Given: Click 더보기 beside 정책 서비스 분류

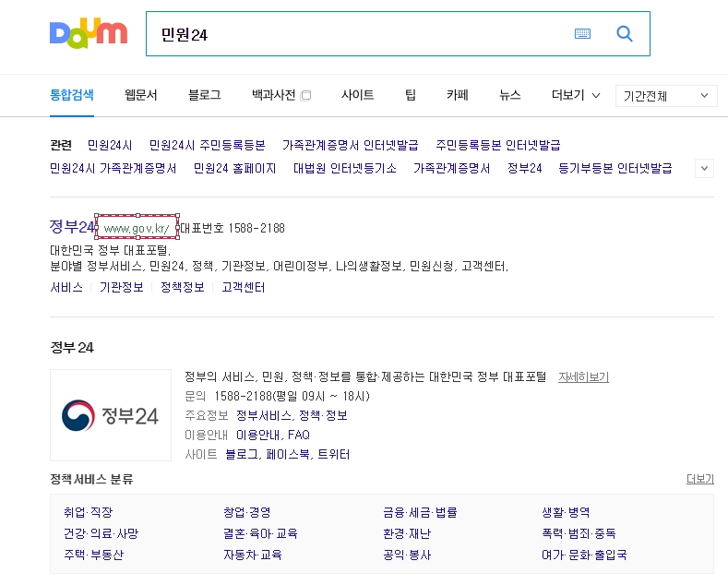Looking at the screenshot, I should point(700,479).
